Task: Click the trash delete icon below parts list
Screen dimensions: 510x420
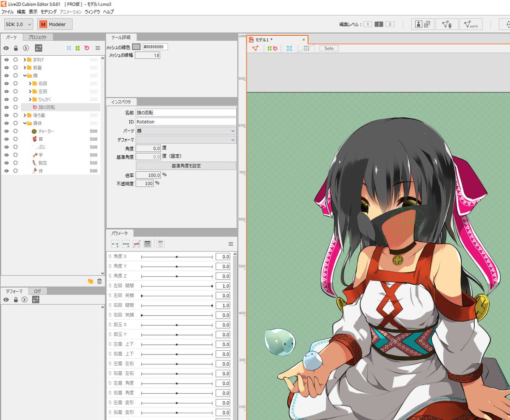Action: coord(99,281)
